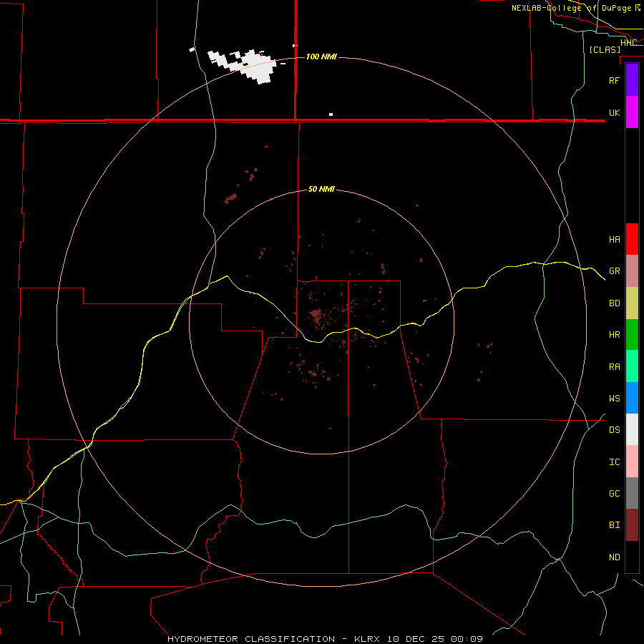Click the ND legend label

point(614,557)
